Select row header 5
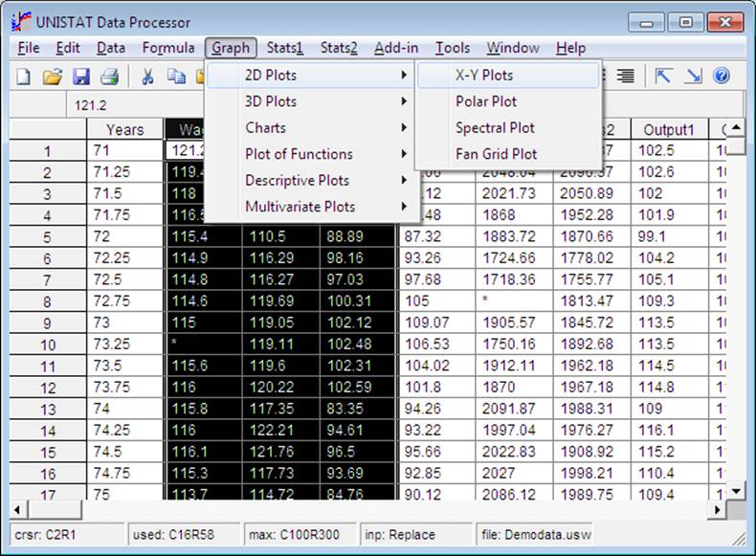The height and width of the screenshot is (556, 756). (x=47, y=236)
